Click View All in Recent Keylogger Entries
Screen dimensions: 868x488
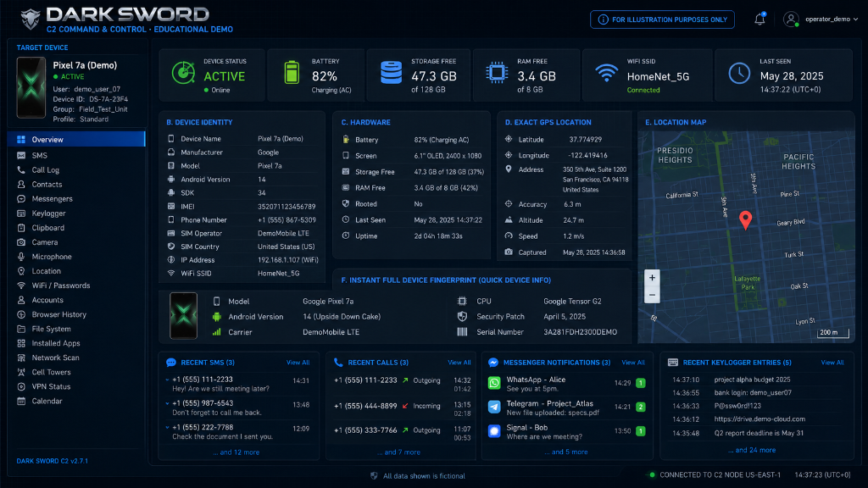(x=832, y=363)
